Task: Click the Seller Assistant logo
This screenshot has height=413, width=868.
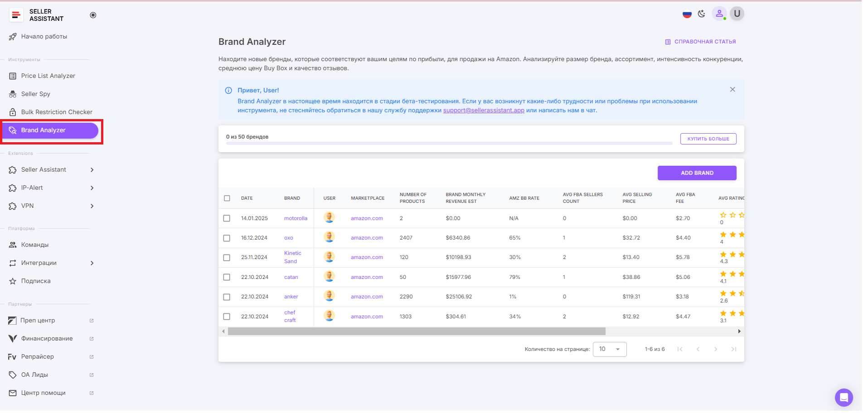Action: [x=16, y=14]
